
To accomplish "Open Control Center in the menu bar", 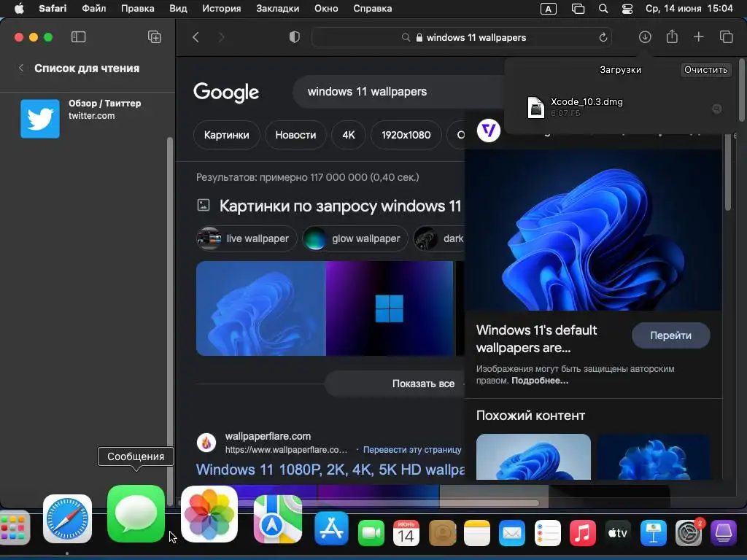I will click(627, 9).
